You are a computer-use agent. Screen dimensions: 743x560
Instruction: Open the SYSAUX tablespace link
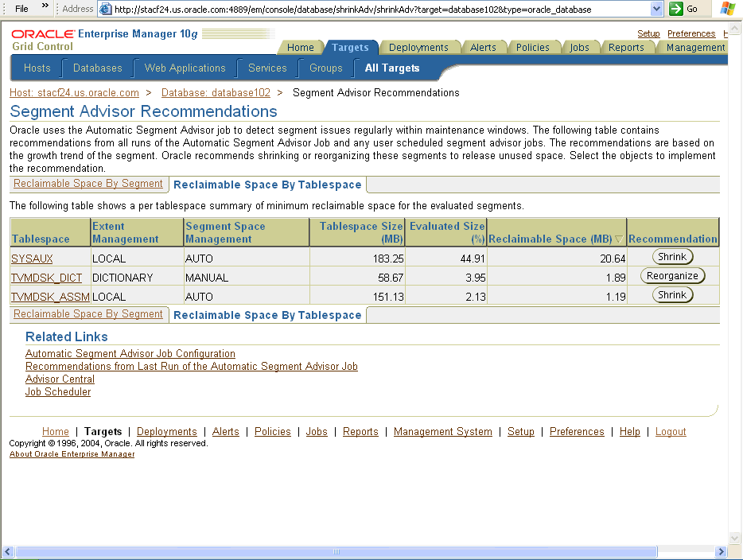coord(32,259)
